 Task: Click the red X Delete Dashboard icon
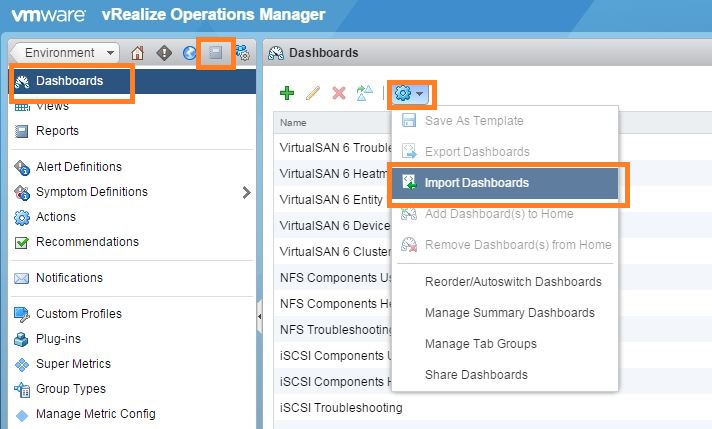pyautogui.click(x=339, y=93)
